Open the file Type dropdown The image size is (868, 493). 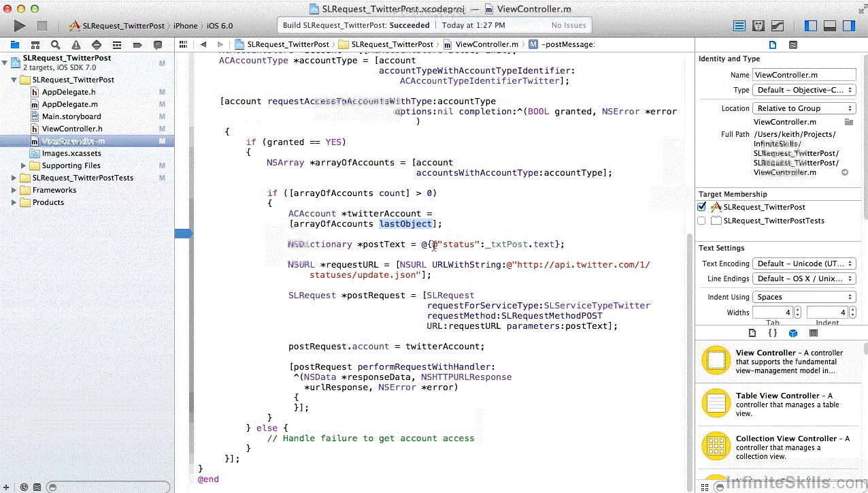[804, 90]
